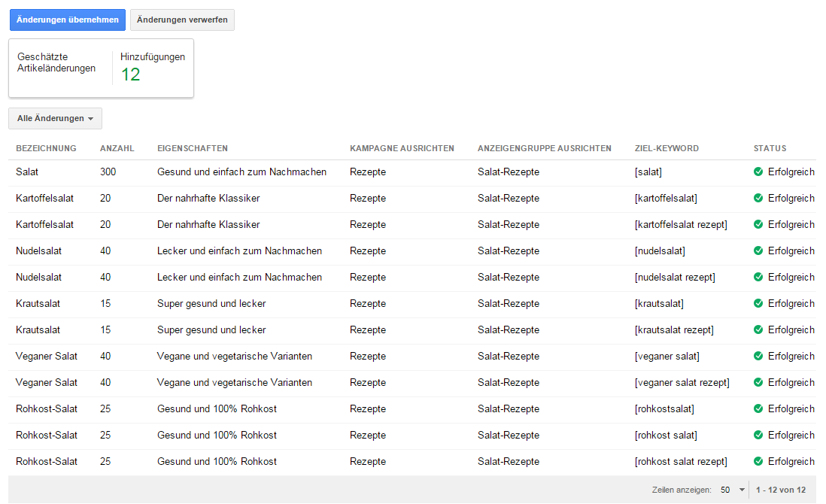The image size is (826, 504).
Task: Click the Eigenschaften column header
Action: coord(193,149)
